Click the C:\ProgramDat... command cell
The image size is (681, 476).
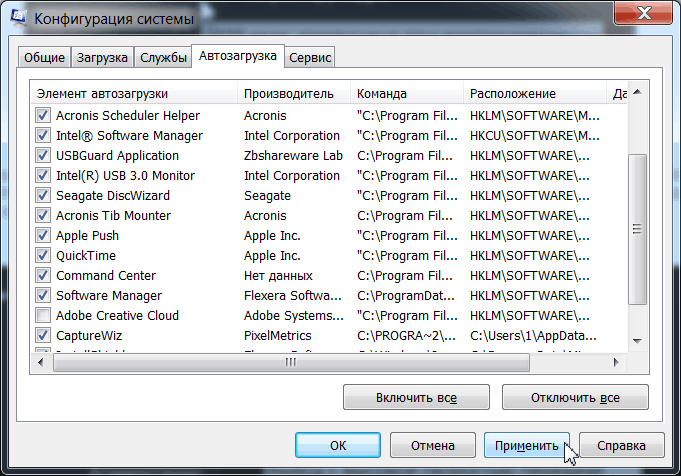[406, 295]
